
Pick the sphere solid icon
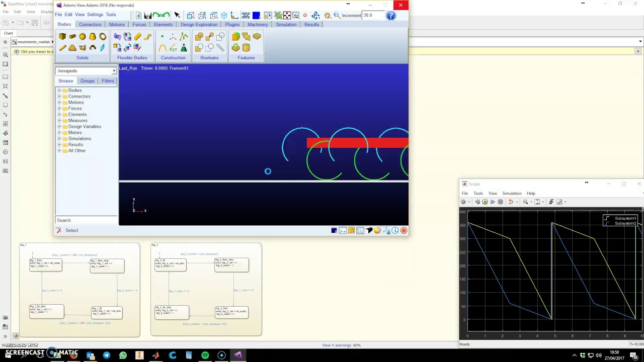click(x=83, y=37)
